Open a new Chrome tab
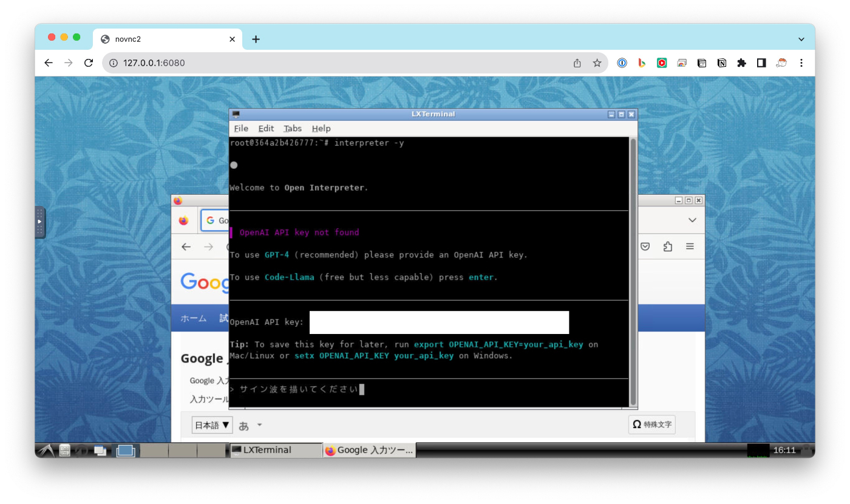Viewport: 850px width, 504px height. 256,39
